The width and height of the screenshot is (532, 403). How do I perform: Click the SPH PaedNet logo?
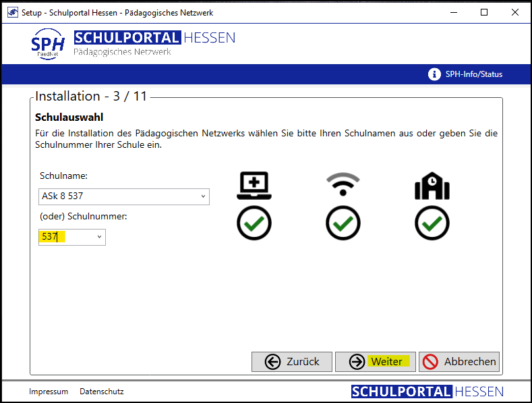(47, 44)
